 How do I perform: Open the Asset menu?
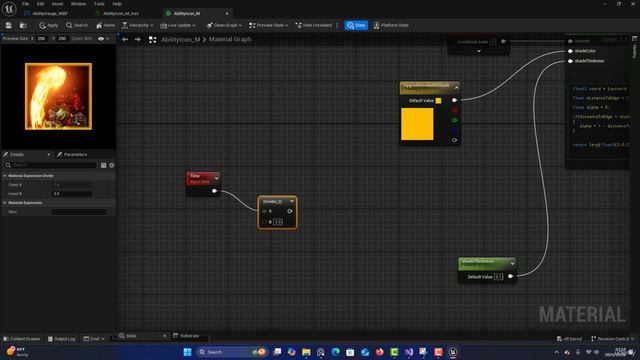click(57, 4)
